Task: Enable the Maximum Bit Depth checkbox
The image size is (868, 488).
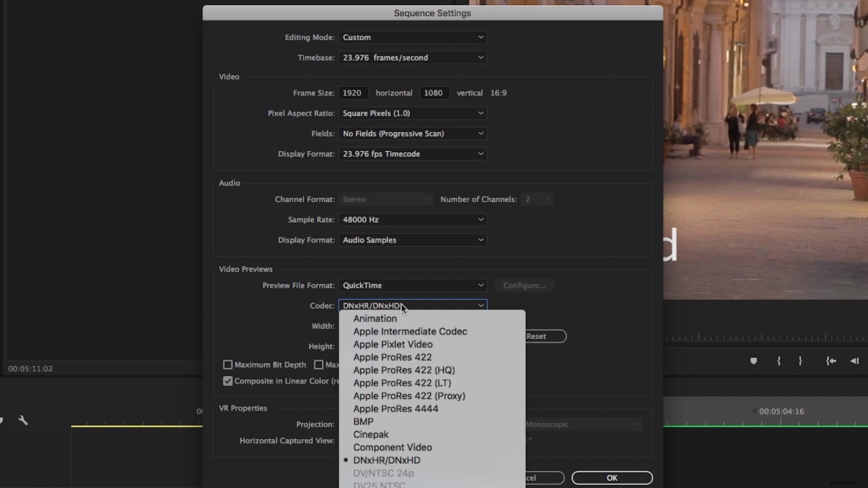Action: pyautogui.click(x=228, y=364)
